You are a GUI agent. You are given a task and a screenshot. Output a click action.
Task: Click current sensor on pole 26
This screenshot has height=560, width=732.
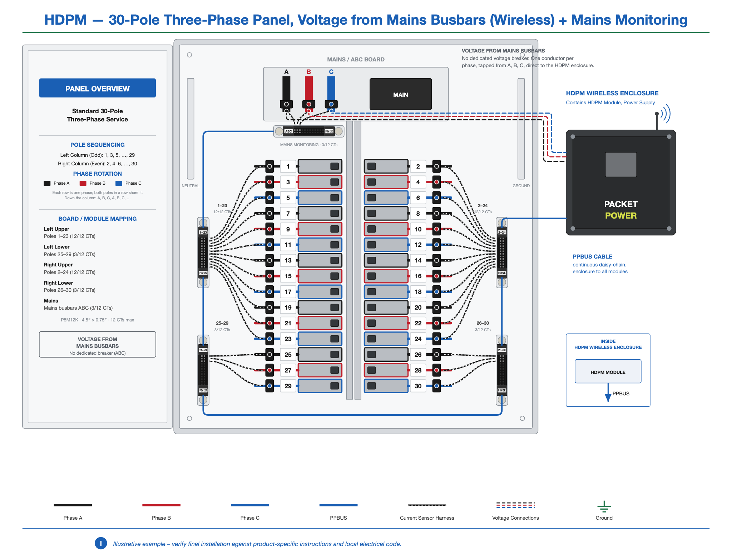click(x=436, y=355)
